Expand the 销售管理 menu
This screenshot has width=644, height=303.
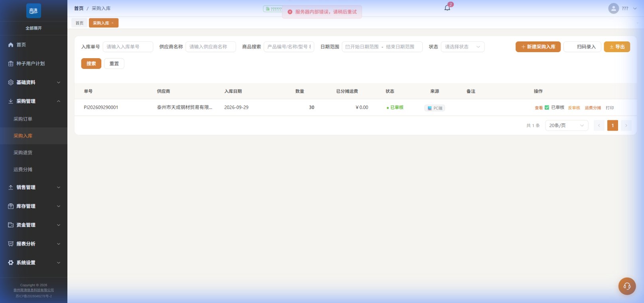[59, 187]
